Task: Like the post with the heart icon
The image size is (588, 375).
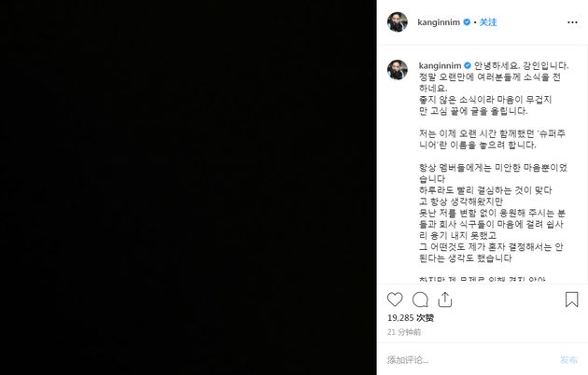Action: 395,299
